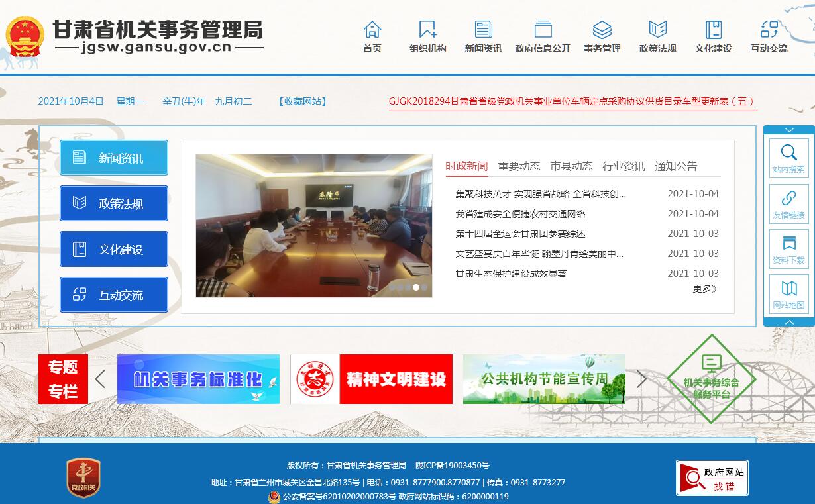
Task: Click the bottom chevron of right sidebar
Action: [x=788, y=322]
